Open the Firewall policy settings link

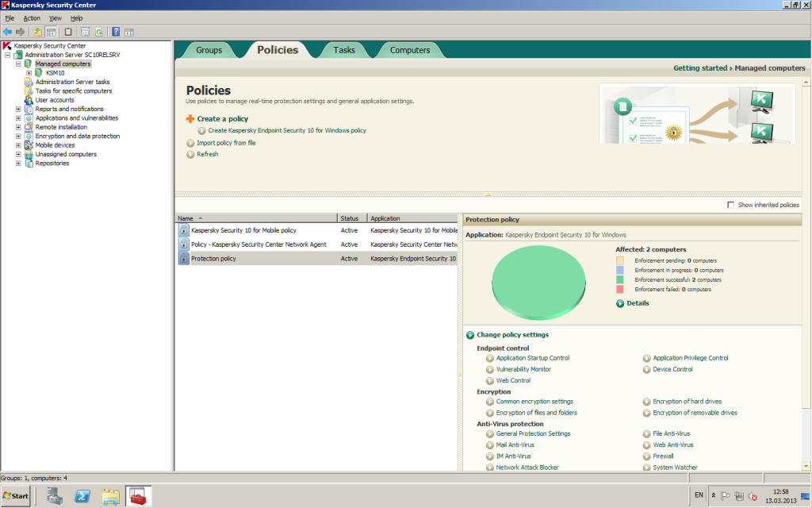(x=663, y=456)
